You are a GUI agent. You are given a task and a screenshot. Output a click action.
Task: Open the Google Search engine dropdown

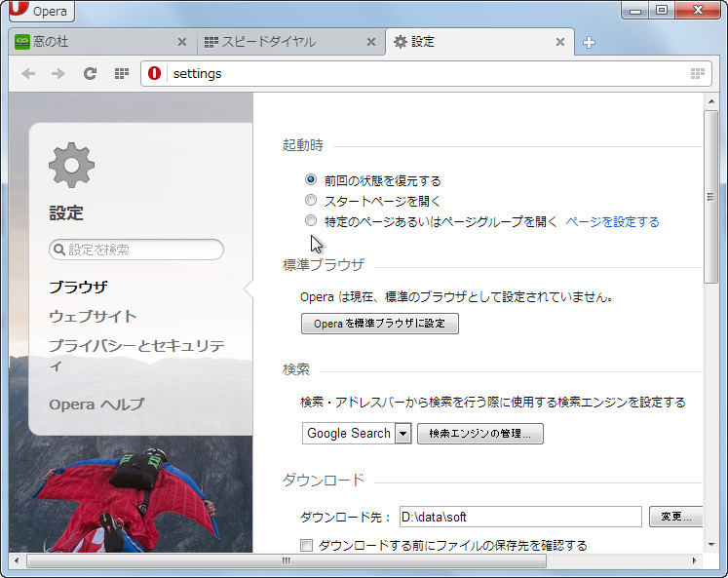click(357, 434)
